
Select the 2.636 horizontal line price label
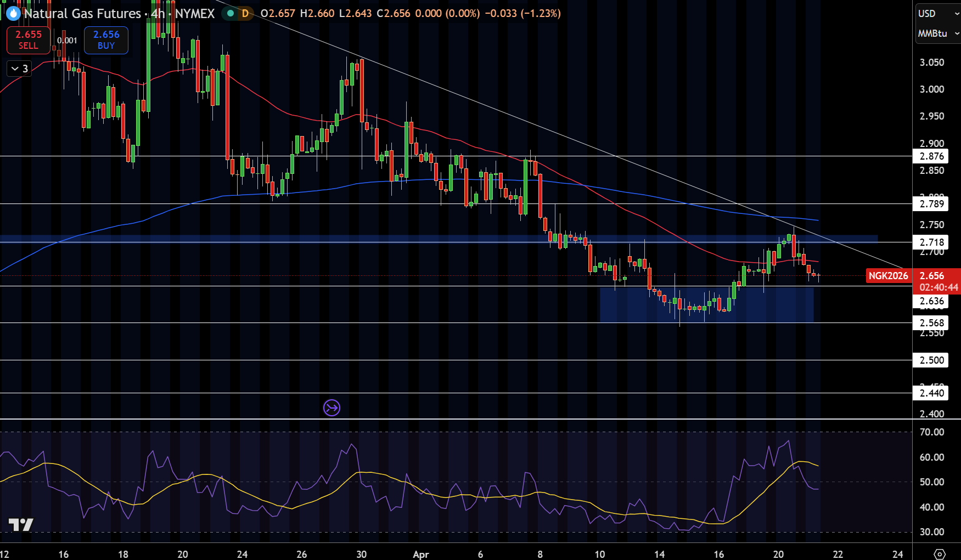pyautogui.click(x=931, y=301)
